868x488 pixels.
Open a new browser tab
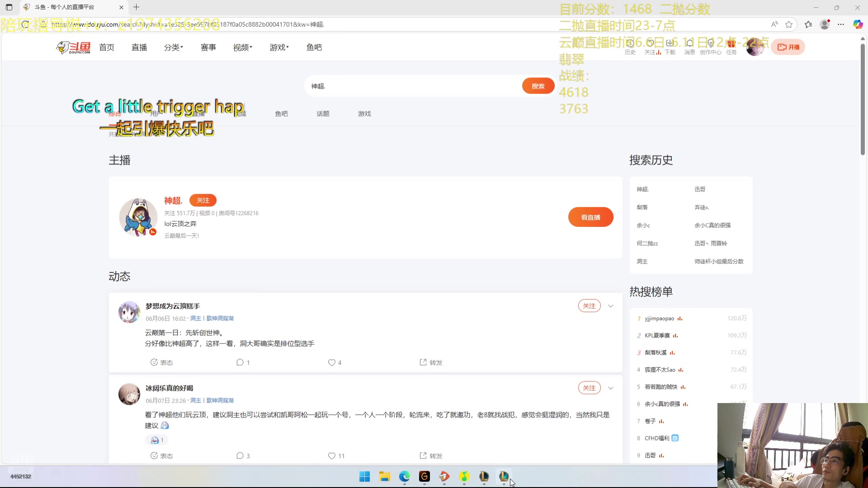click(x=136, y=7)
